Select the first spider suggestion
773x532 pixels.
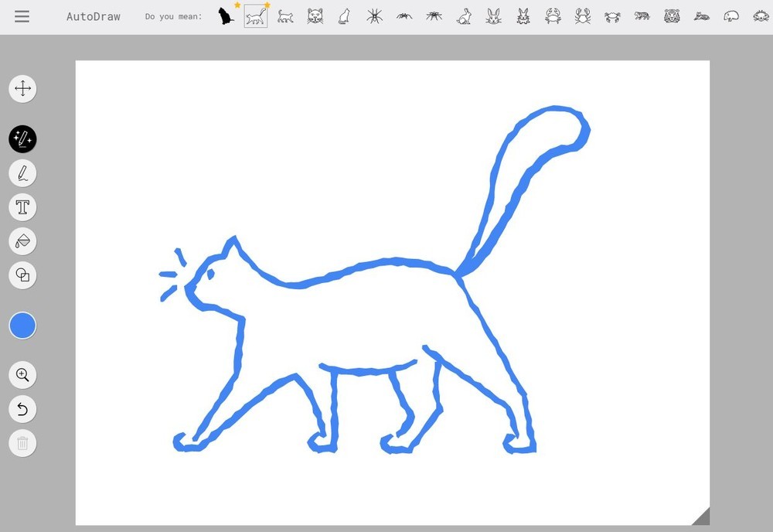[x=375, y=15]
